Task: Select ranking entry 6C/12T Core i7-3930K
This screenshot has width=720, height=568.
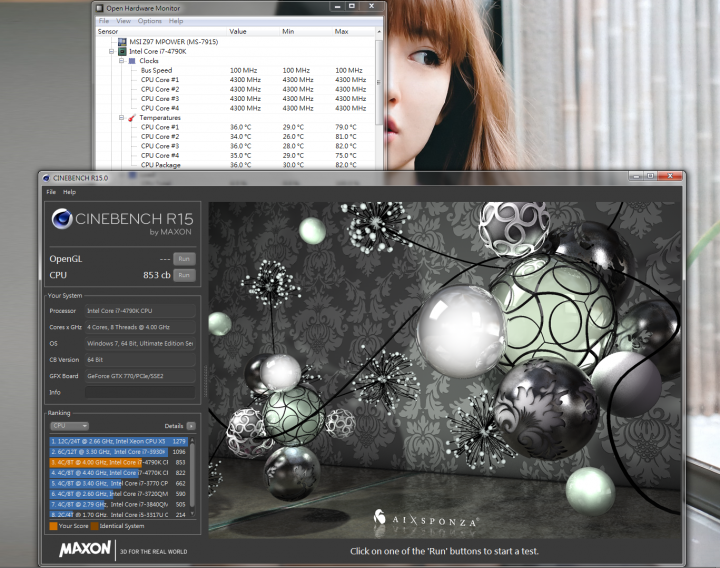Action: [x=118, y=452]
